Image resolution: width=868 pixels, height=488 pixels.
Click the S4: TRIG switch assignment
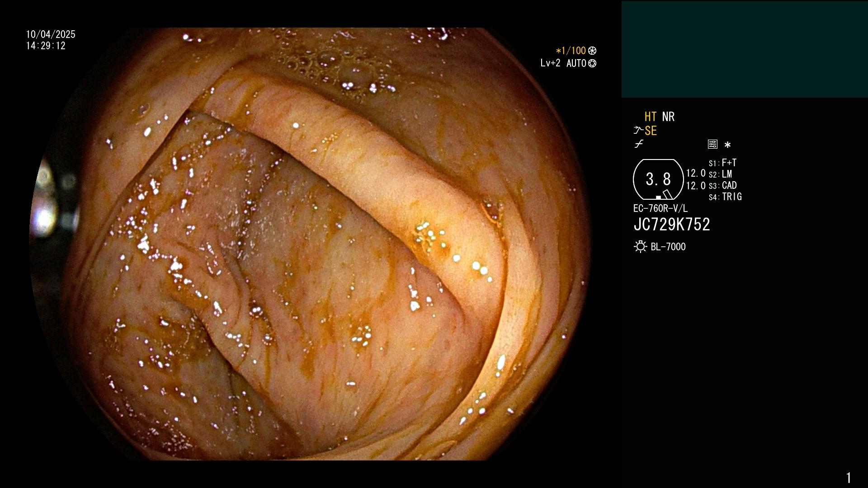(725, 197)
